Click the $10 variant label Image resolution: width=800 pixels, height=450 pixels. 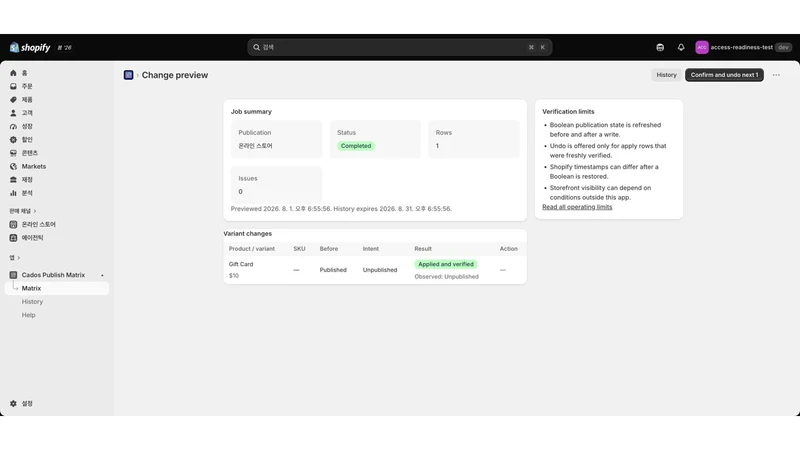[234, 276]
